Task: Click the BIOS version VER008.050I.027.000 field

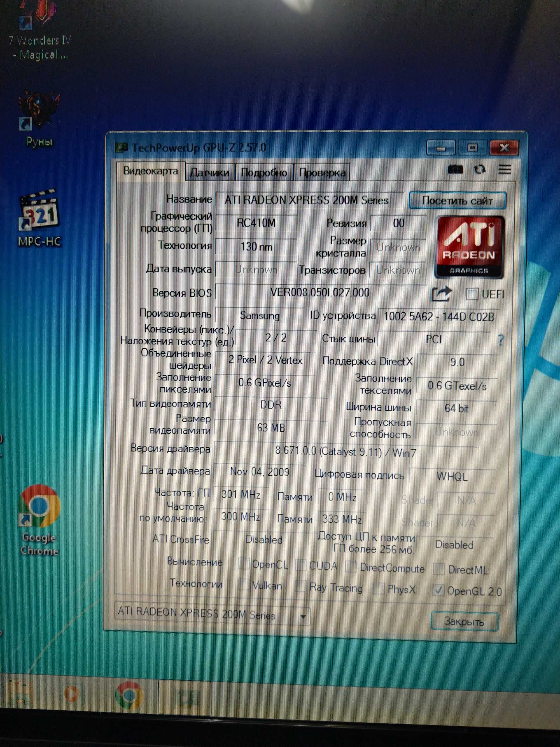Action: (x=321, y=292)
